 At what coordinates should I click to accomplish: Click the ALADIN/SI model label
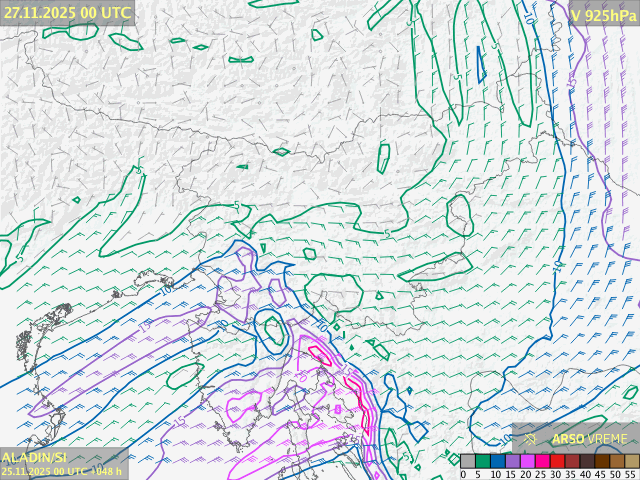(34, 457)
